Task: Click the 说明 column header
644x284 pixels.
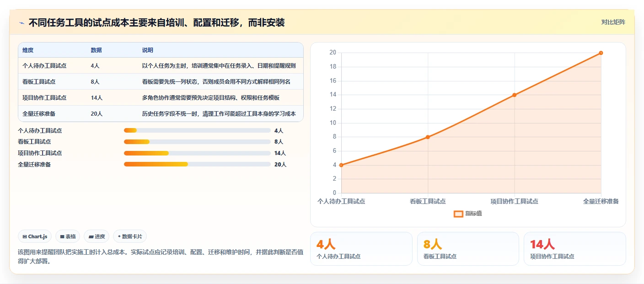Action: (x=148, y=50)
